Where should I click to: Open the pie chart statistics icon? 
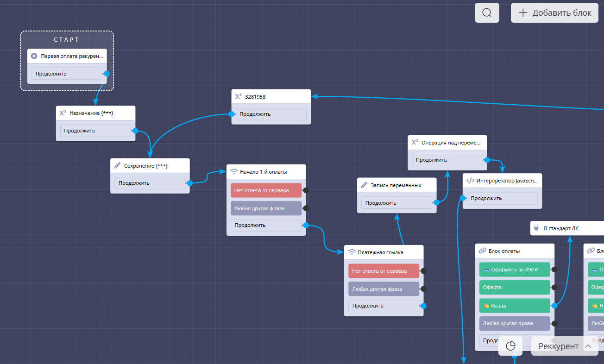(510, 346)
